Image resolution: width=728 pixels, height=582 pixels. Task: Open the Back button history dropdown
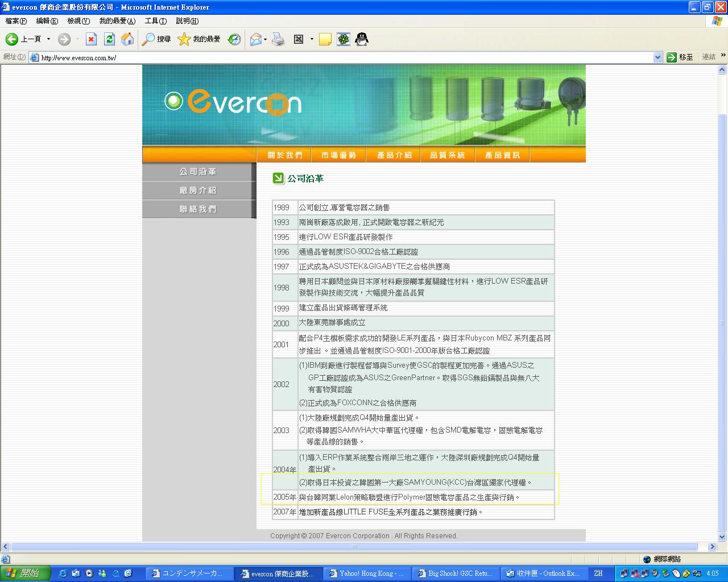click(x=48, y=39)
